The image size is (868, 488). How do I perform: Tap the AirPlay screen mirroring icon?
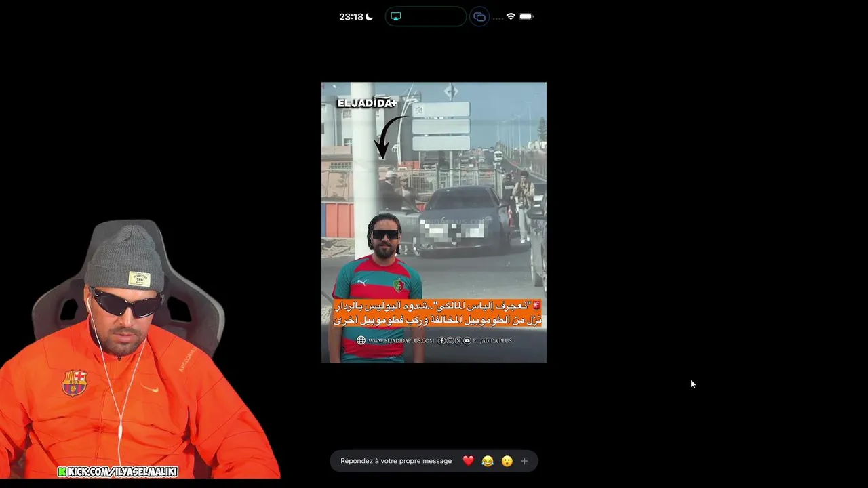tap(396, 16)
